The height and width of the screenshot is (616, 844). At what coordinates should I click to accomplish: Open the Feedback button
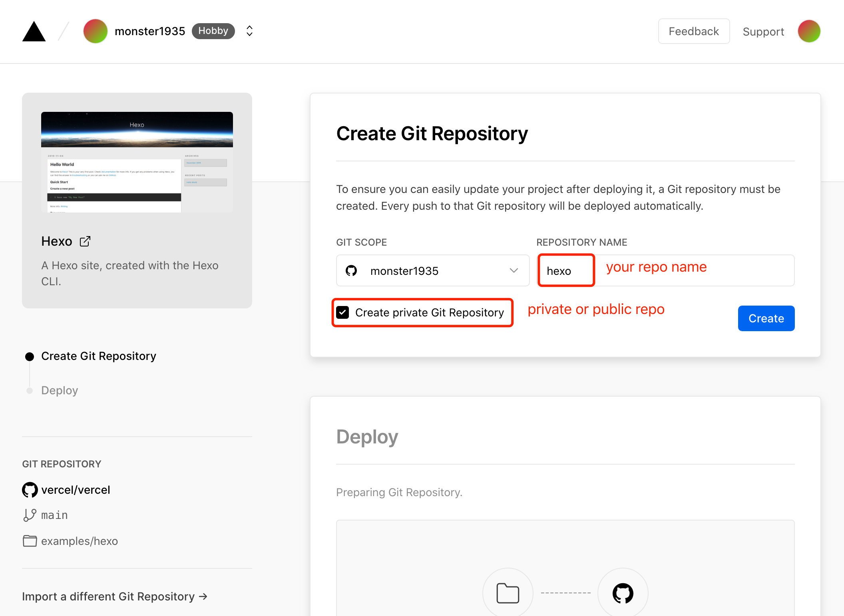(x=694, y=31)
